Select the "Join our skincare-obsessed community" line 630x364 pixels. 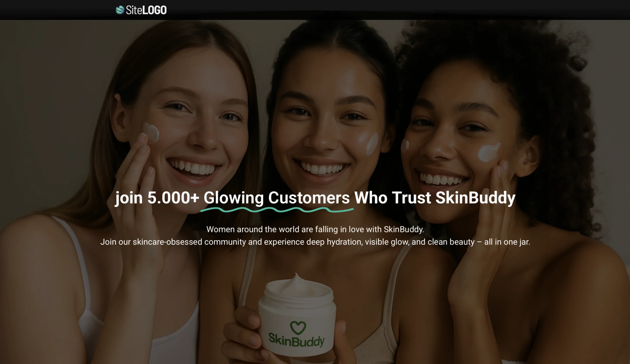pyautogui.click(x=315, y=242)
